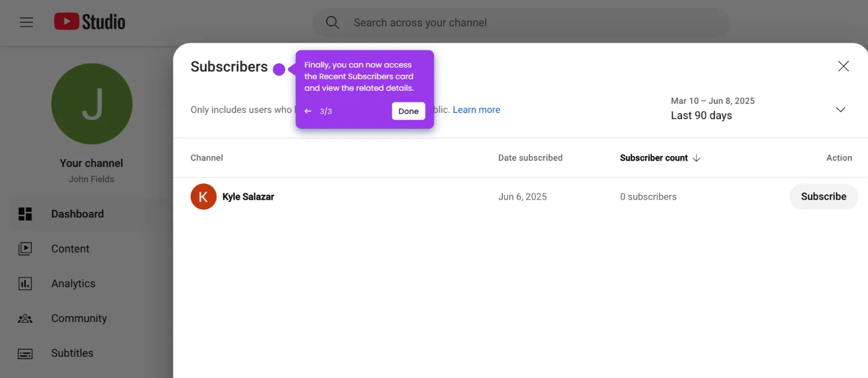Open the John Fields channel avatar
The image size is (868, 378).
[91, 104]
